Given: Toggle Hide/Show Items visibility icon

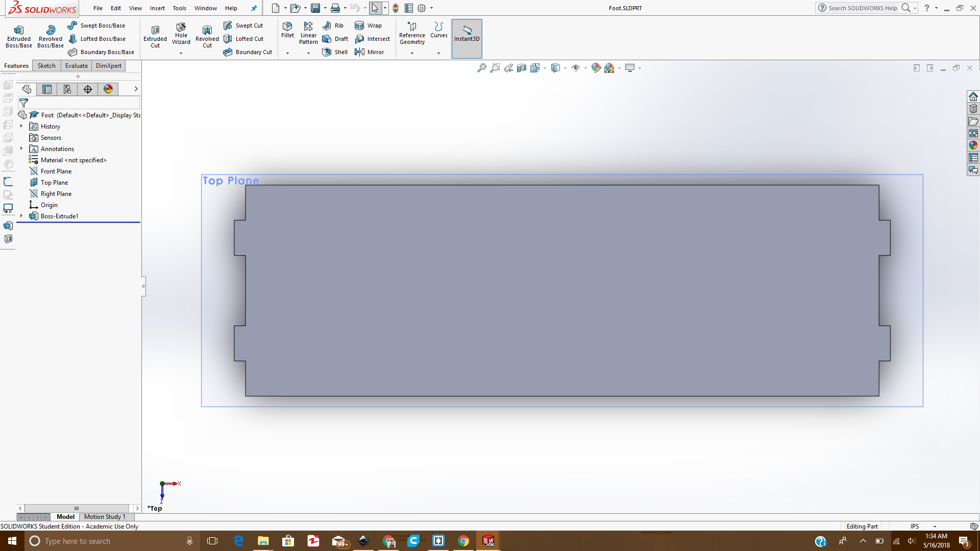Looking at the screenshot, I should 576,68.
